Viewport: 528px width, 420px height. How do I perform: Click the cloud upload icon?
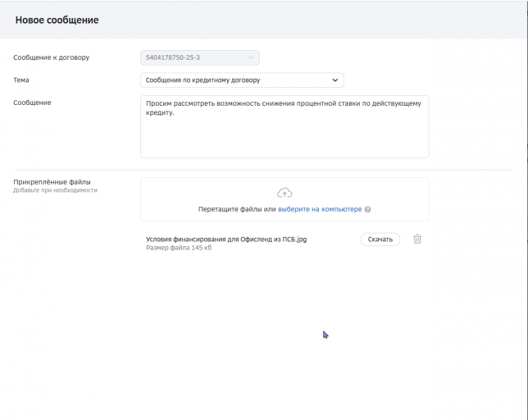284,193
